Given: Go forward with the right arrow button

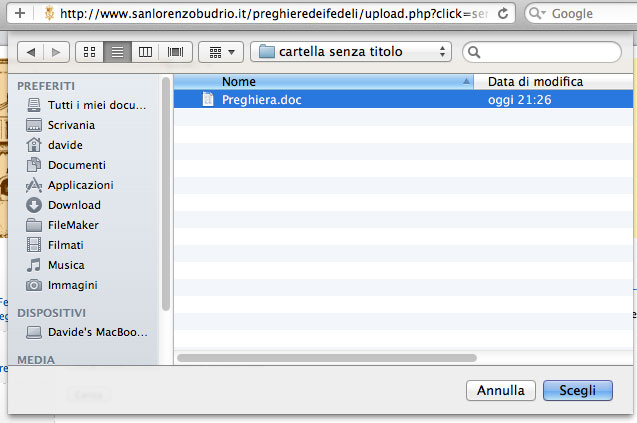Looking at the screenshot, I should click(56, 52).
